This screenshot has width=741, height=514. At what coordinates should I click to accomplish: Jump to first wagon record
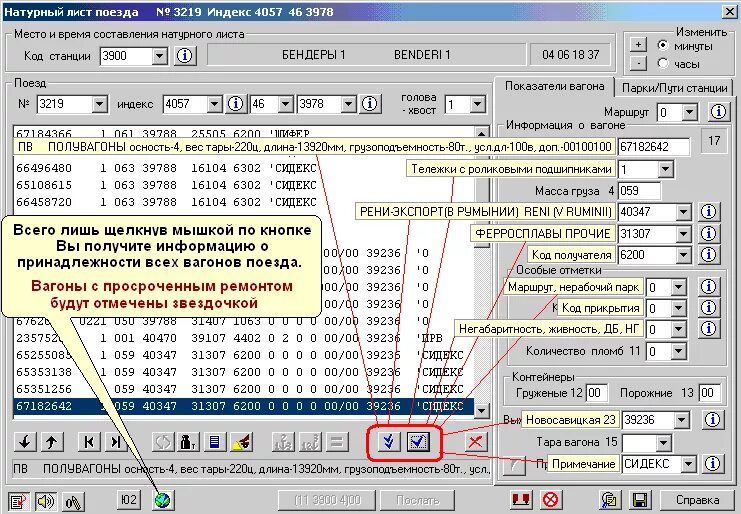[89, 442]
